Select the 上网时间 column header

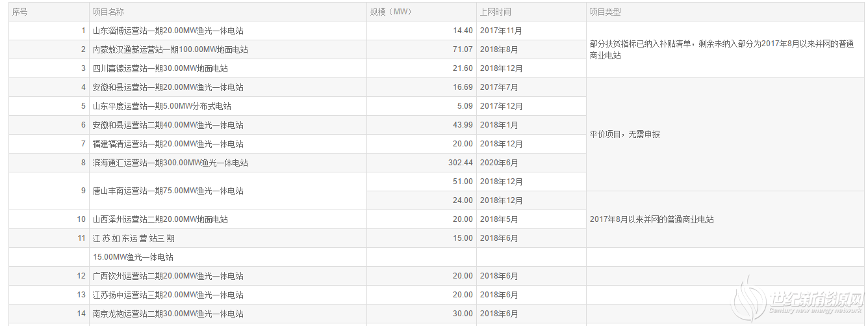[x=531, y=12]
